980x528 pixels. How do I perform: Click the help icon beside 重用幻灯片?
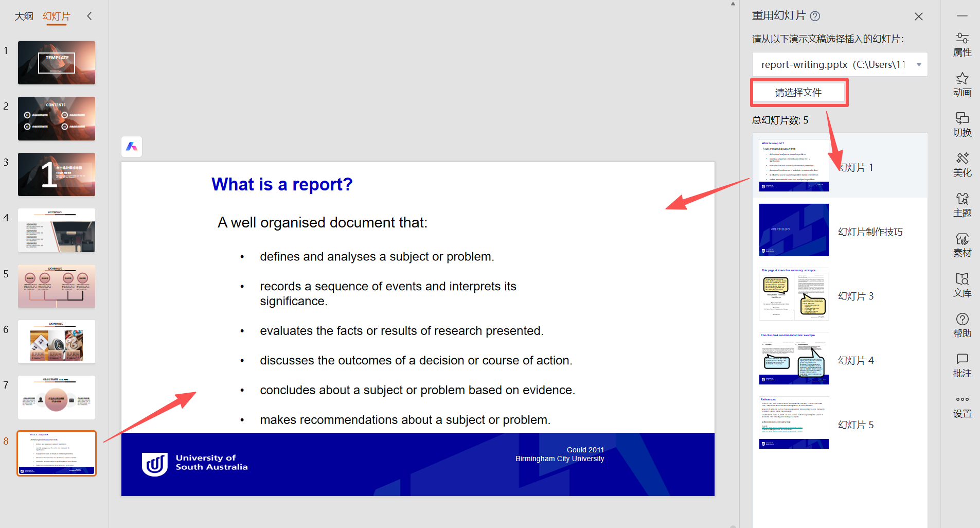815,16
